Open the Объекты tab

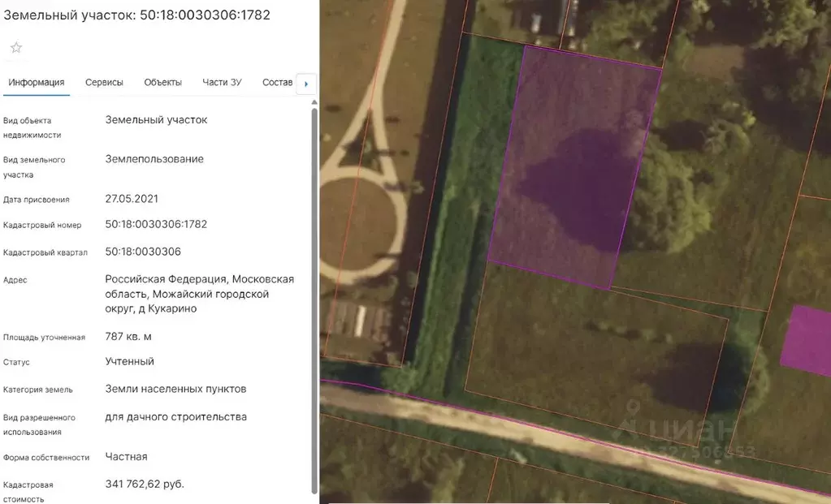coord(162,83)
